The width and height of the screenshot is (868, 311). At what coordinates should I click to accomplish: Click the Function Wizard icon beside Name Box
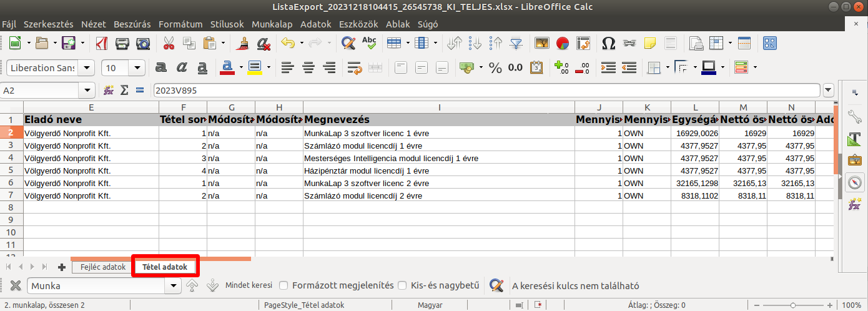(109, 91)
